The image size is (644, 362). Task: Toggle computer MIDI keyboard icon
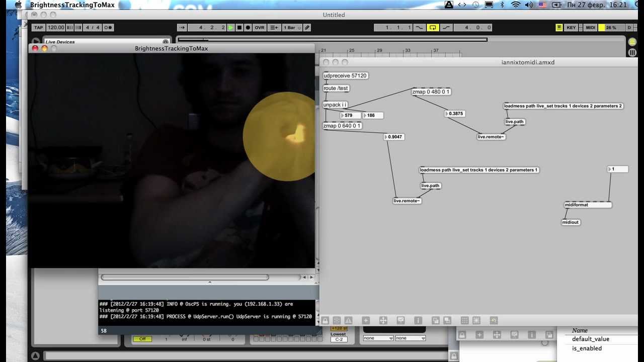click(x=559, y=28)
